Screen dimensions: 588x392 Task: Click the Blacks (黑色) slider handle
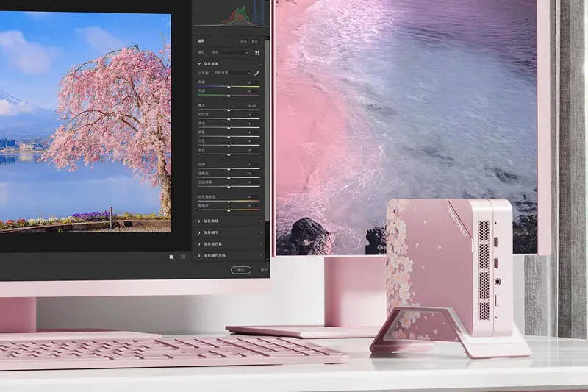pyautogui.click(x=229, y=154)
